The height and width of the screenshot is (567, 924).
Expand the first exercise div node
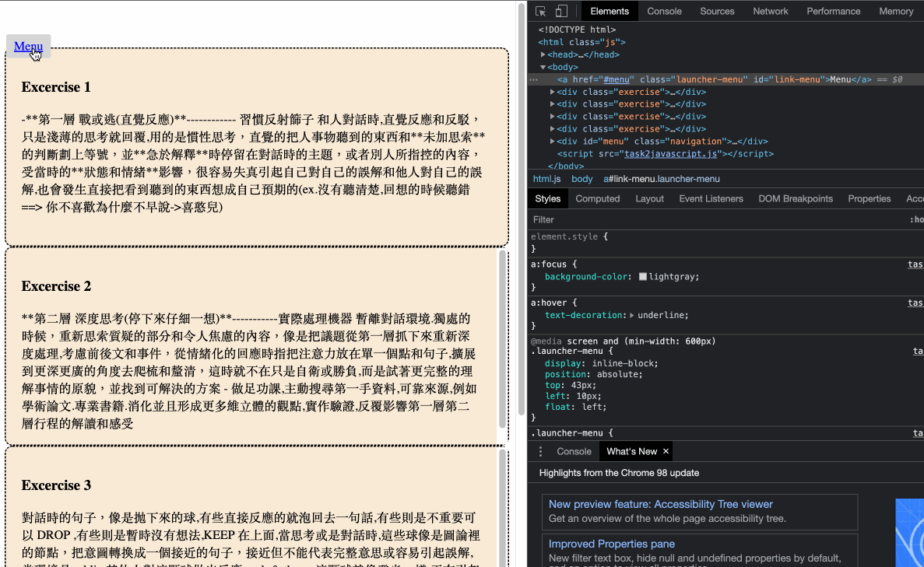[x=552, y=92]
